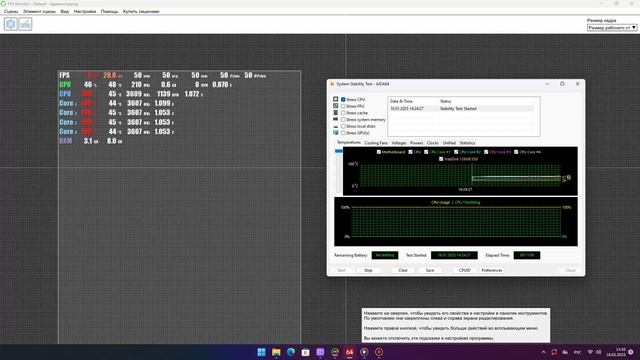Click the Stop button in AIDA64
The width and height of the screenshot is (640, 360).
point(368,270)
